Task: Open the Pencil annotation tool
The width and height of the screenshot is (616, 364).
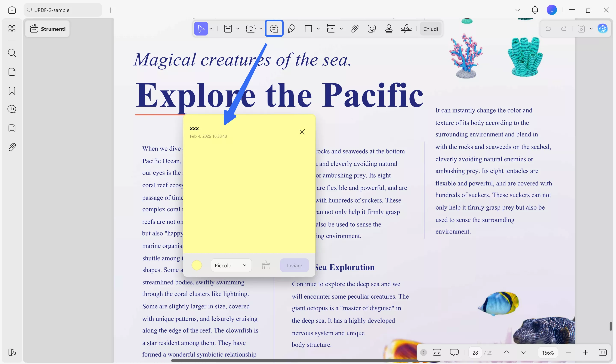Action: (x=292, y=28)
